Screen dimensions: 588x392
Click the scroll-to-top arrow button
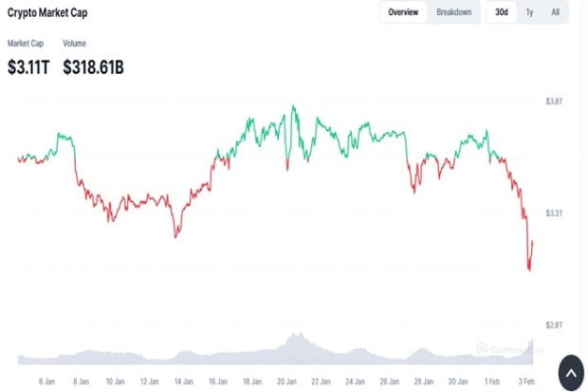click(x=572, y=371)
